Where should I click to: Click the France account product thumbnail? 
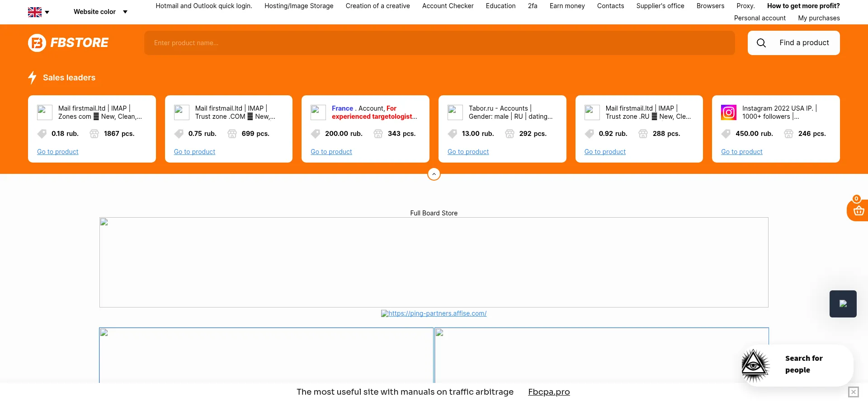pos(318,112)
